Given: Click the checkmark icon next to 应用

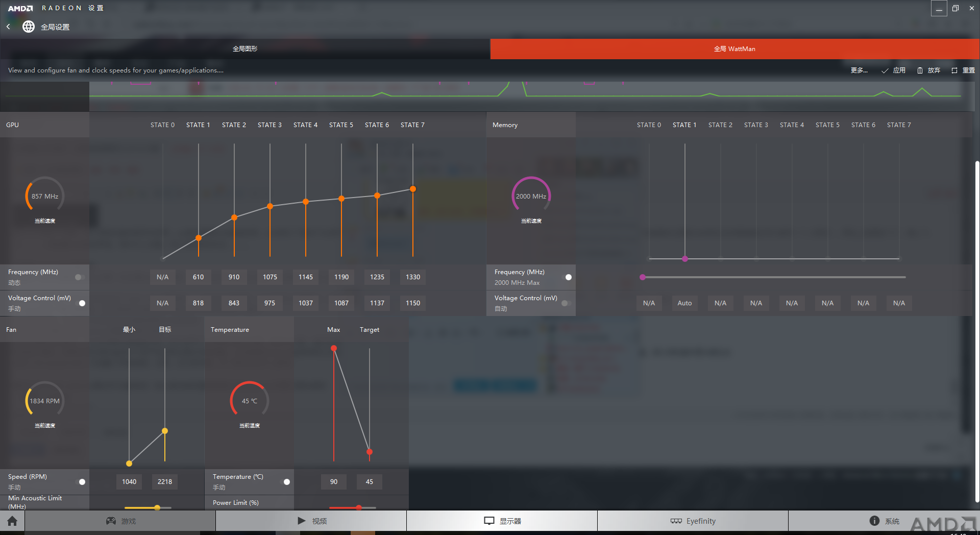Looking at the screenshot, I should [885, 70].
